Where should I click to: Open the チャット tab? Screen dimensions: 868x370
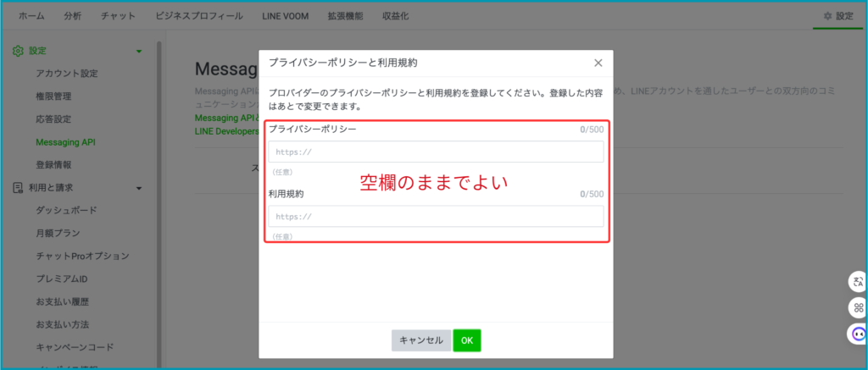[118, 16]
